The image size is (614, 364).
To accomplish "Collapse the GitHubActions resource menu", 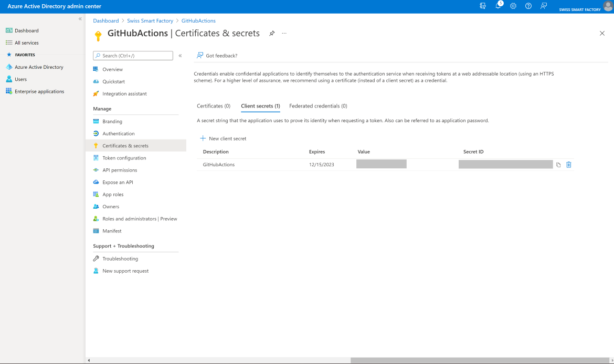I will click(x=180, y=56).
